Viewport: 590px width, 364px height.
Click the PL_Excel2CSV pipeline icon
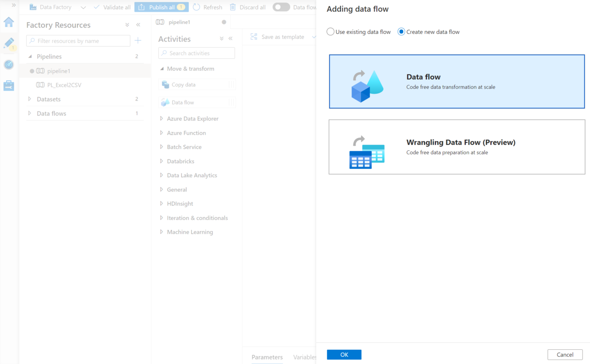pyautogui.click(x=40, y=85)
